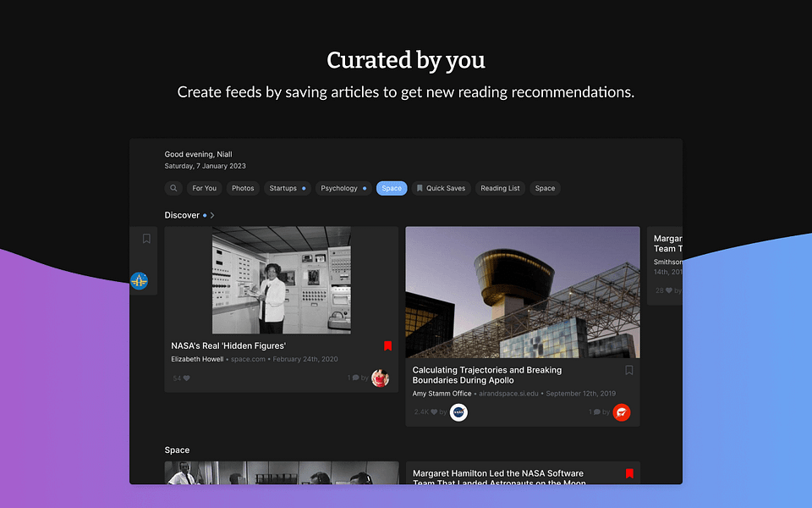Click the September 12th, 2019 date
This screenshot has width=812, height=508.
pos(580,394)
